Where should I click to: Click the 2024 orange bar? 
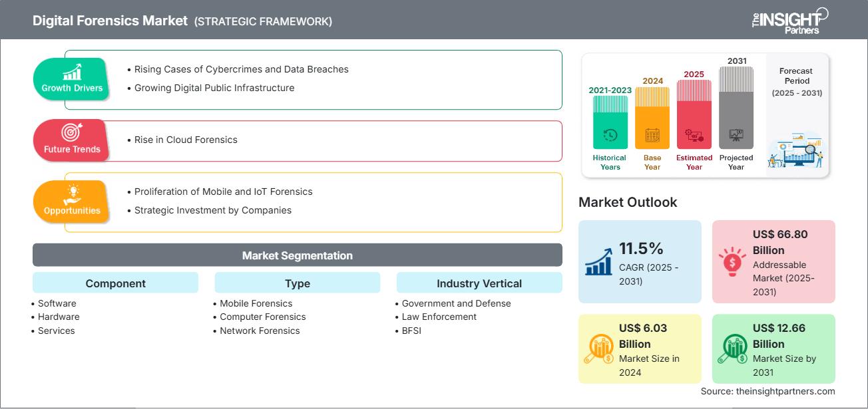click(x=652, y=118)
